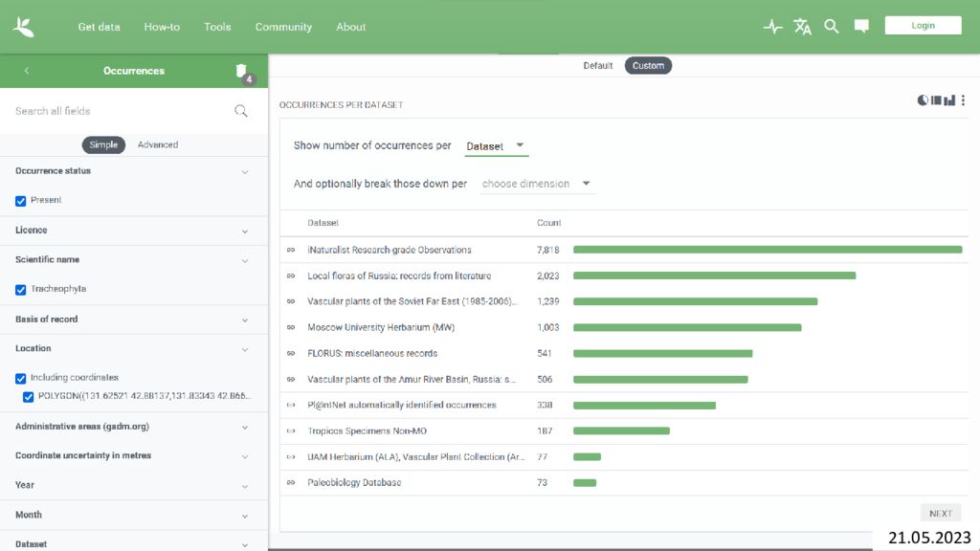Viewport: 980px width, 551px height.
Task: Click the Dataset column header
Action: tap(323, 223)
